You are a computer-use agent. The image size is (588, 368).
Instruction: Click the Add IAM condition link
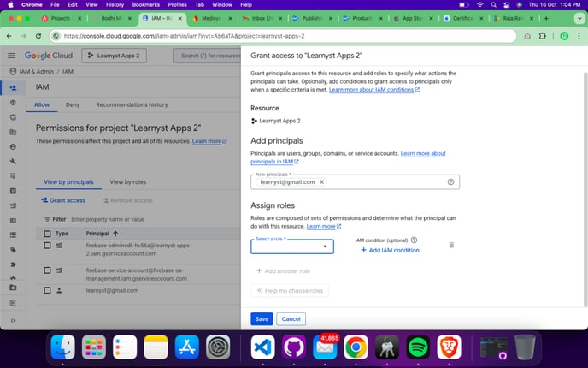390,250
